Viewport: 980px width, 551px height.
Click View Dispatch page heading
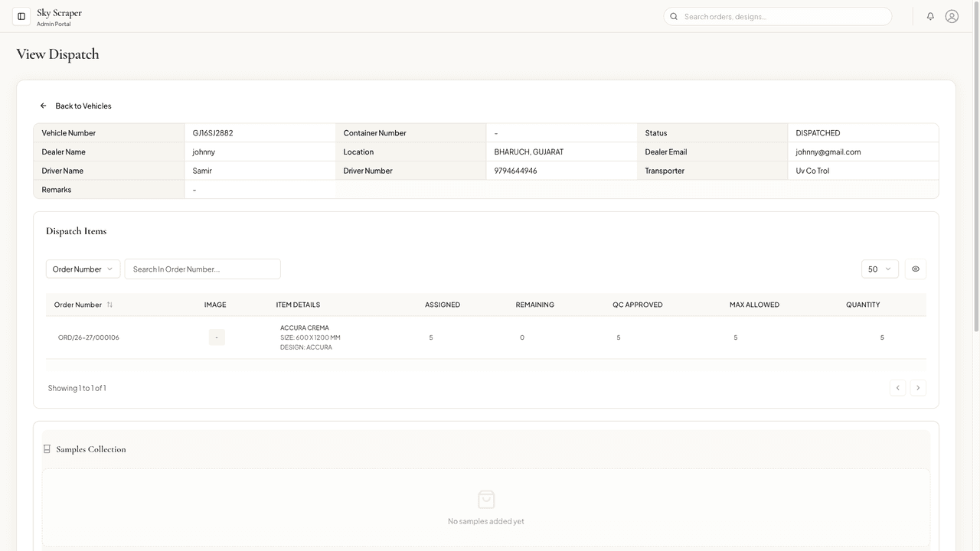57,54
